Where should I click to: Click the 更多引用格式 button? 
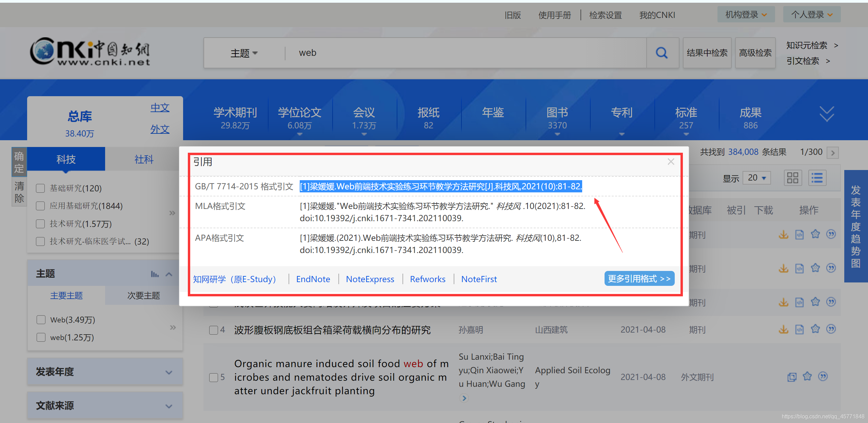(x=639, y=279)
